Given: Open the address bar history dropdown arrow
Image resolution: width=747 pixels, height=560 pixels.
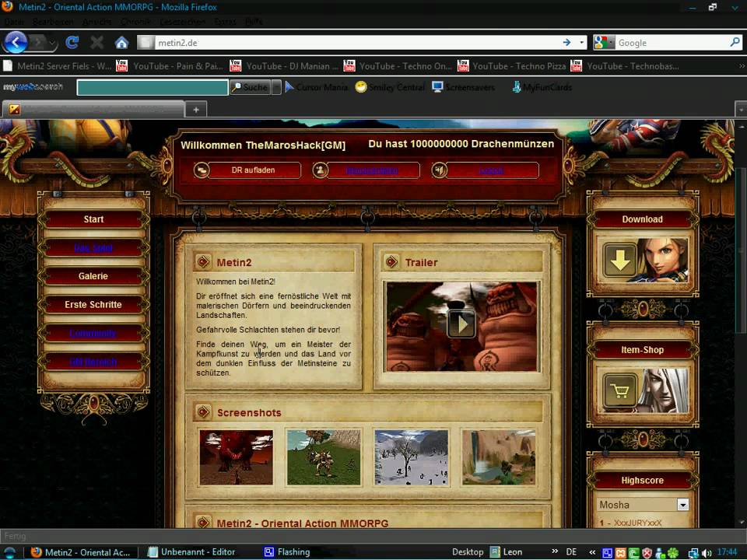Looking at the screenshot, I should click(582, 42).
